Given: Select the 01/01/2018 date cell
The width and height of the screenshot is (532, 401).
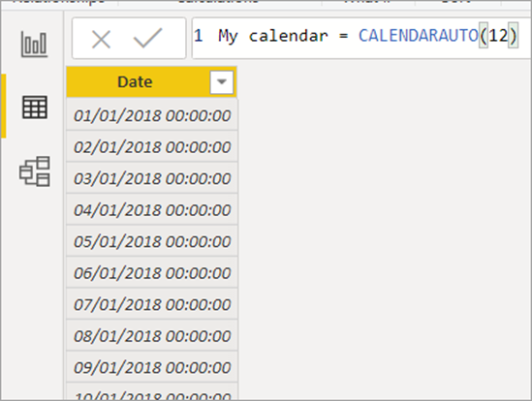Looking at the screenshot, I should pyautogui.click(x=152, y=115).
